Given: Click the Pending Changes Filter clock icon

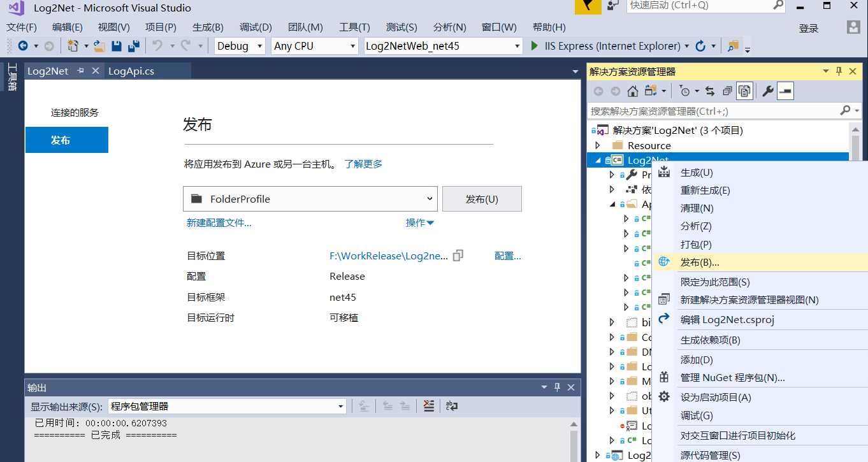Looking at the screenshot, I should tap(684, 91).
